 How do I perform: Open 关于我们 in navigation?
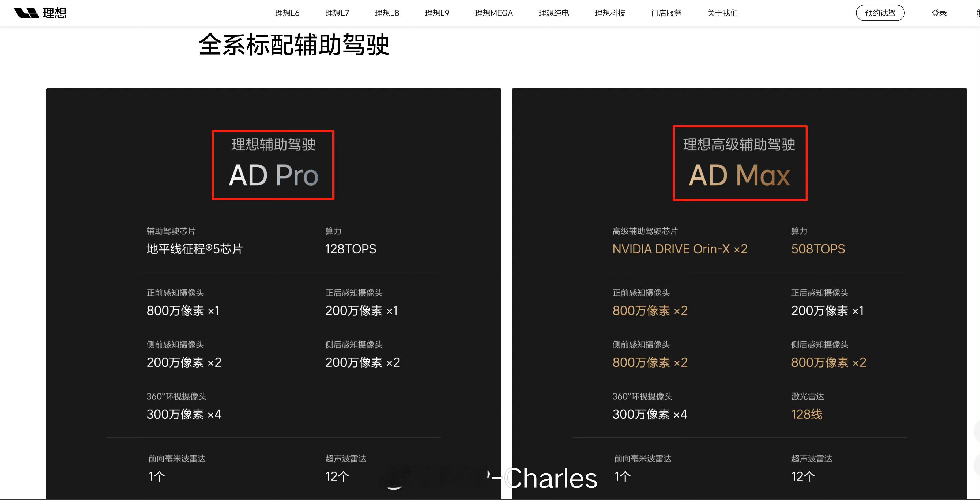(x=722, y=13)
